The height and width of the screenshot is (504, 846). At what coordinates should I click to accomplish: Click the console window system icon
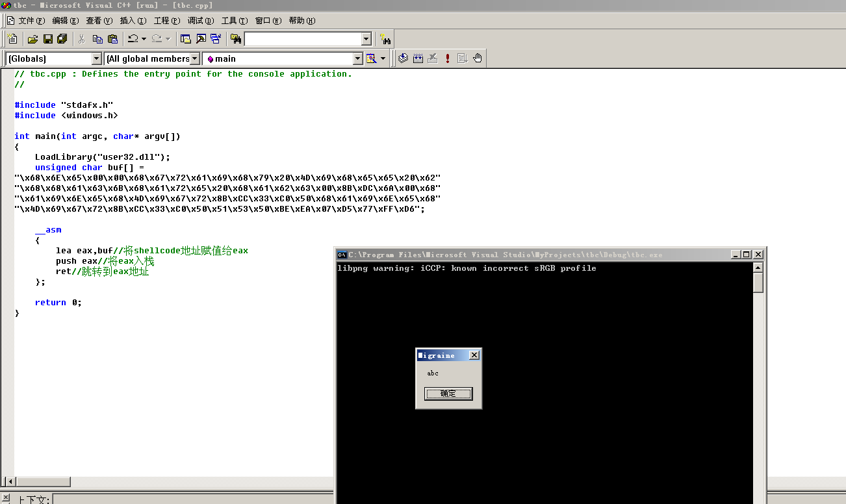click(342, 255)
